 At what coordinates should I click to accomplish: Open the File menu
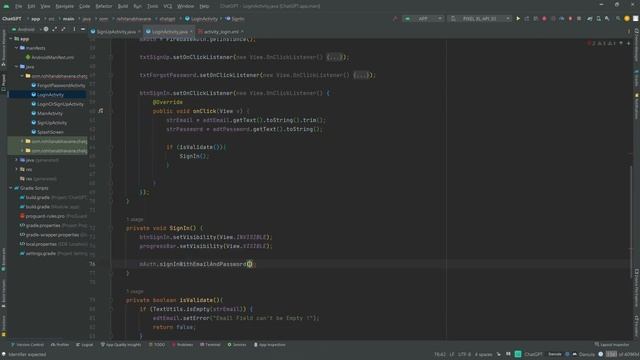point(19,6)
